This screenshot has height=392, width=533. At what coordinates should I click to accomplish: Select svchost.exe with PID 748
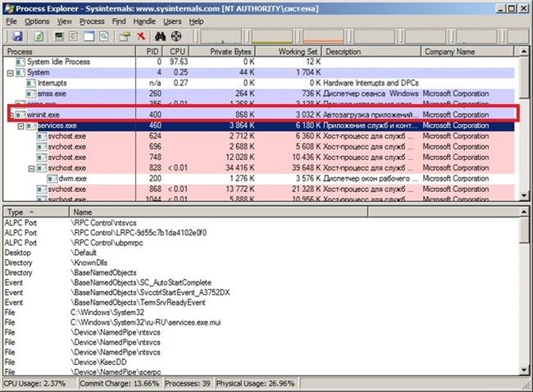[258, 157]
